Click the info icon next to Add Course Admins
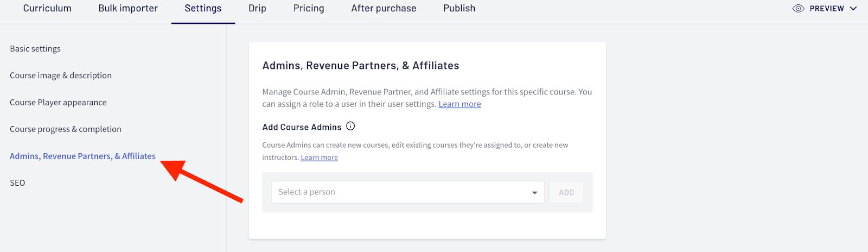 [350, 126]
